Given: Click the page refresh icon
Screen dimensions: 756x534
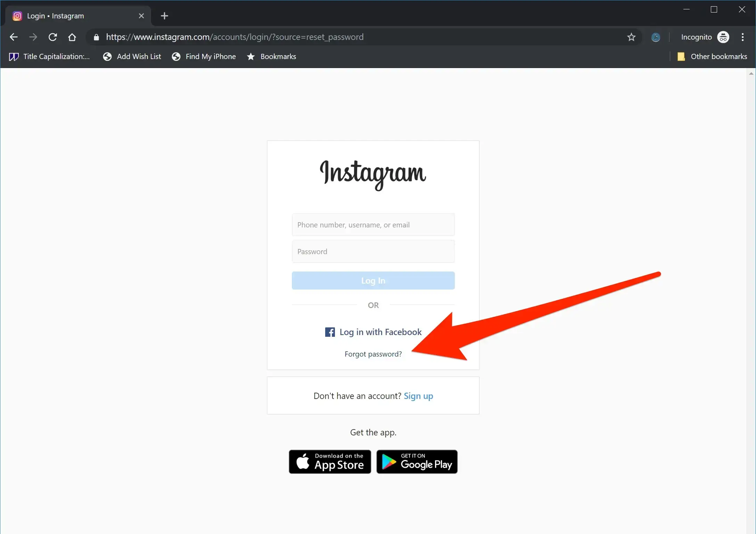Looking at the screenshot, I should point(52,37).
